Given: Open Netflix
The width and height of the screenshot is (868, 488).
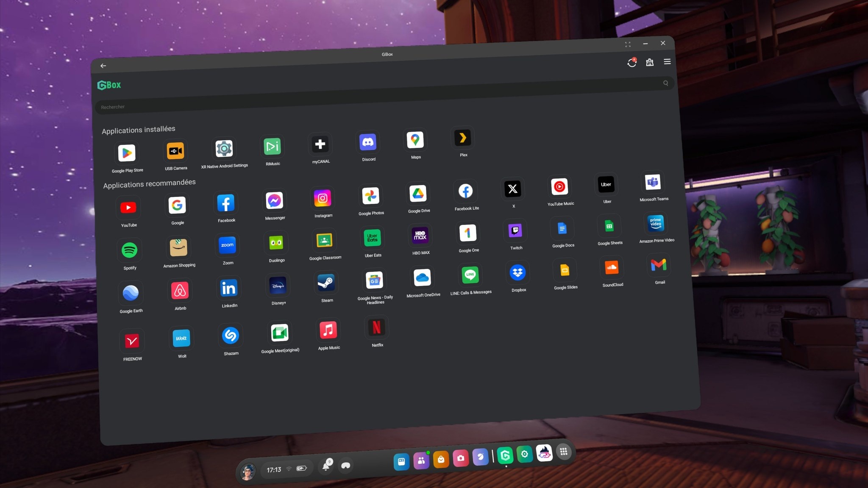Looking at the screenshot, I should click(x=376, y=327).
